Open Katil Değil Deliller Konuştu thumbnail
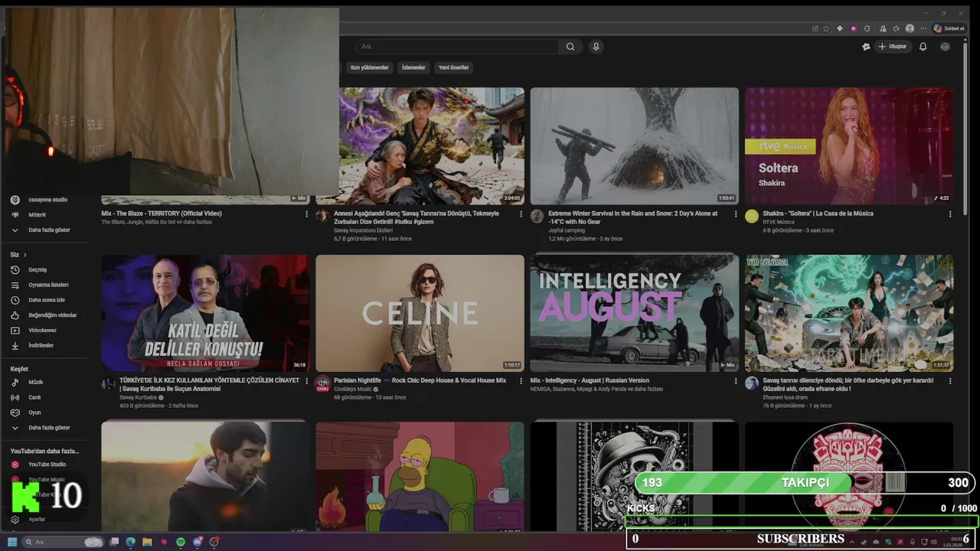Screen dimensions: 980x551 (x=205, y=313)
